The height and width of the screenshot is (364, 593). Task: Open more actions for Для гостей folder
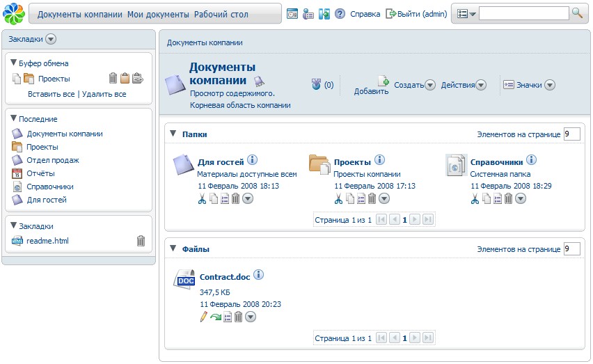[248, 198]
